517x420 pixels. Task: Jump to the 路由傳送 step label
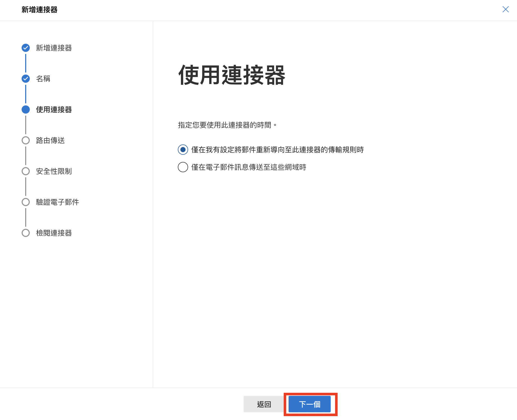(50, 140)
